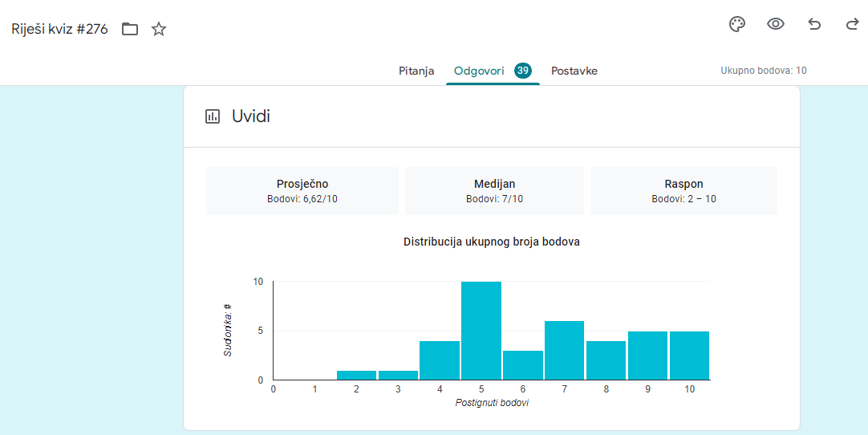
Task: Click the Bodovi: 7/10 value
Action: click(494, 199)
